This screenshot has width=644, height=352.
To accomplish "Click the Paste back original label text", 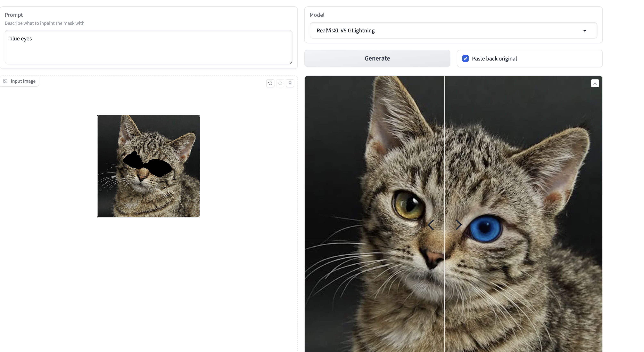I will (x=494, y=58).
